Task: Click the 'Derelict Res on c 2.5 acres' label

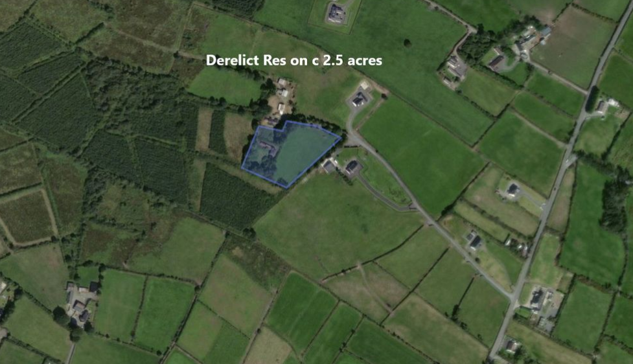Action: [294, 60]
